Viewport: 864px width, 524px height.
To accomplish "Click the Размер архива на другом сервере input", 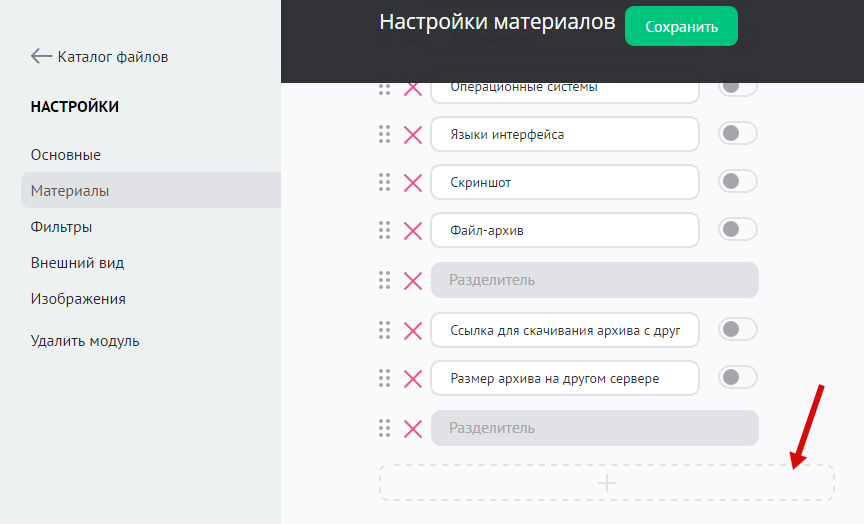I will (565, 378).
